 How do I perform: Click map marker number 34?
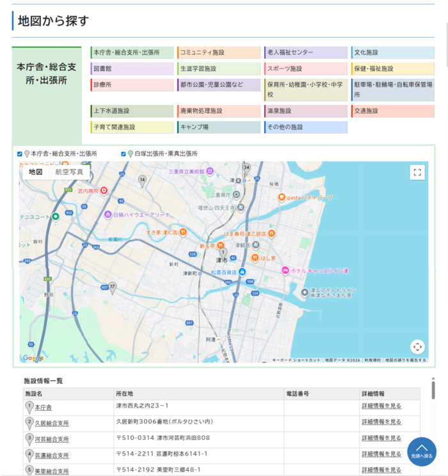point(246,169)
